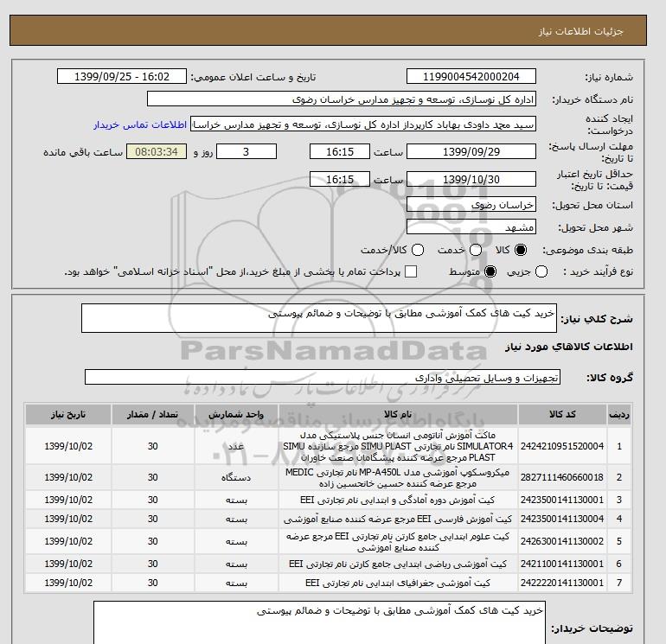This screenshot has height=644, width=666.
Task: Click the delivery province field خراسان رضوی
Action: 471,205
